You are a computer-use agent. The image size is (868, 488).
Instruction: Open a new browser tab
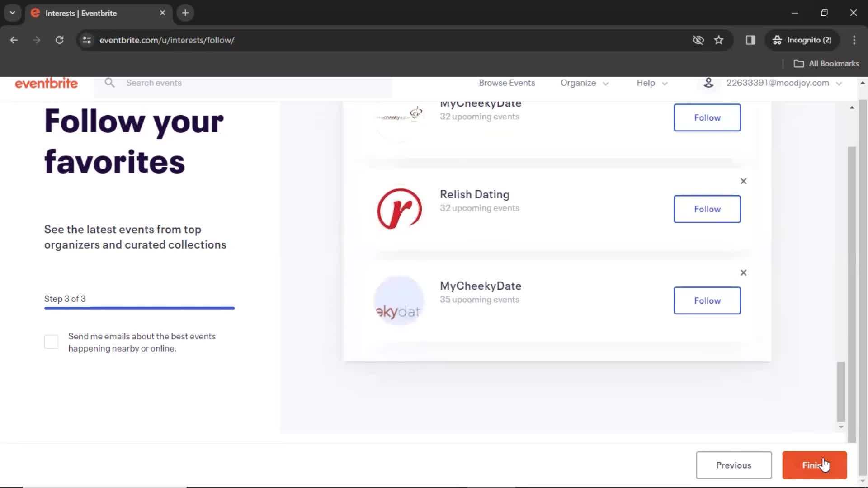pyautogui.click(x=185, y=13)
